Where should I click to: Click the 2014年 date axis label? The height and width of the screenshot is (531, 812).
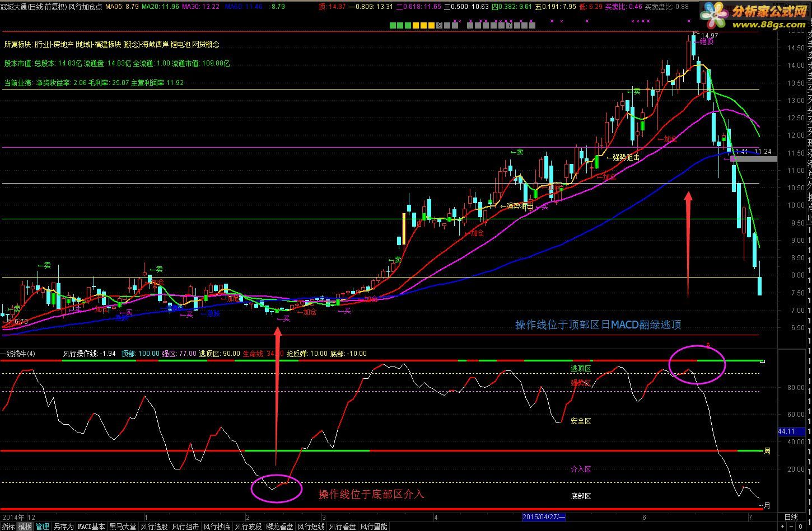(x=13, y=517)
